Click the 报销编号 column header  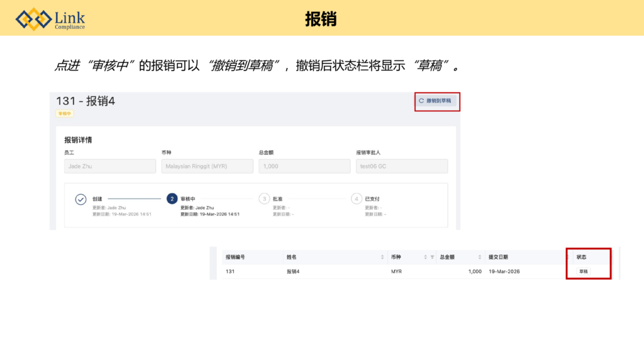[x=235, y=257]
